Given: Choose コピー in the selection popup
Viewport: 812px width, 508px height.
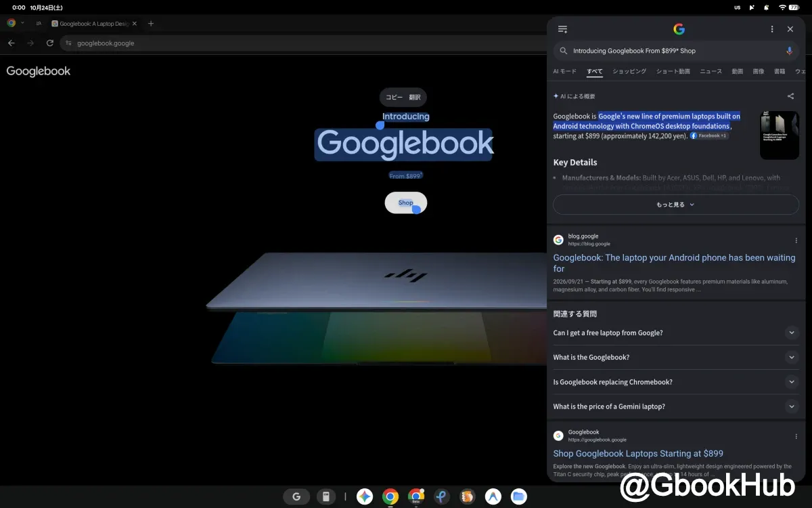Looking at the screenshot, I should [394, 97].
